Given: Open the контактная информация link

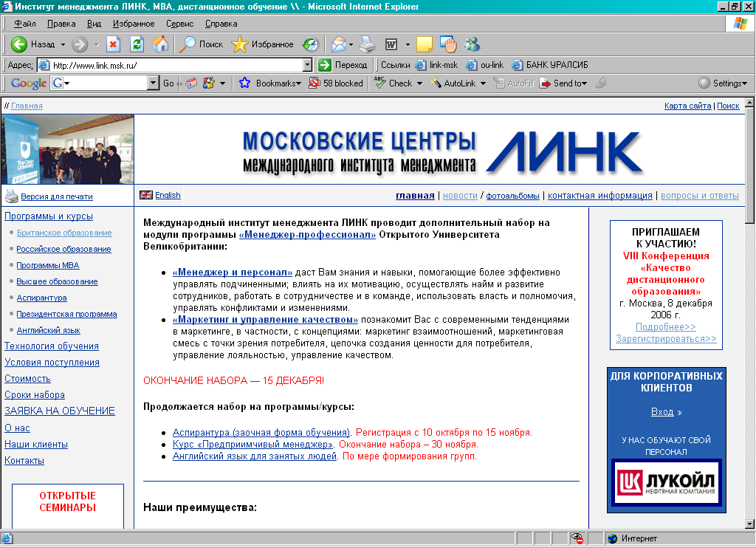Looking at the screenshot, I should pyautogui.click(x=599, y=196).
